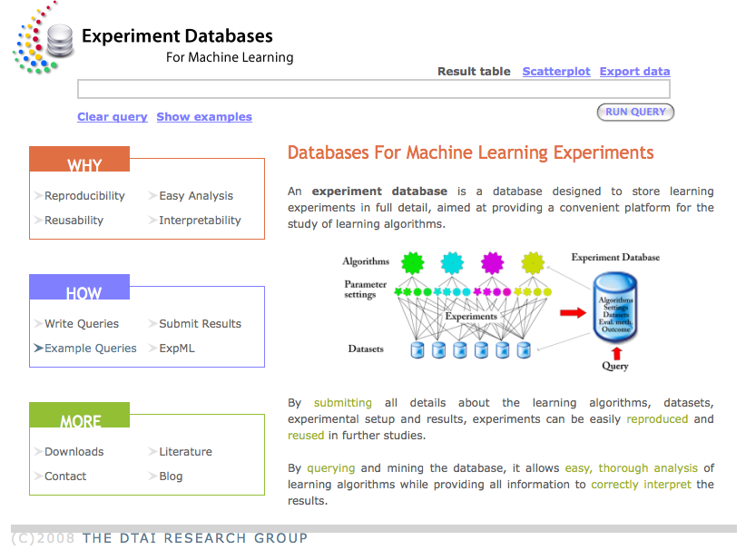Click the Clear query link
746x560 pixels.
pyautogui.click(x=112, y=117)
